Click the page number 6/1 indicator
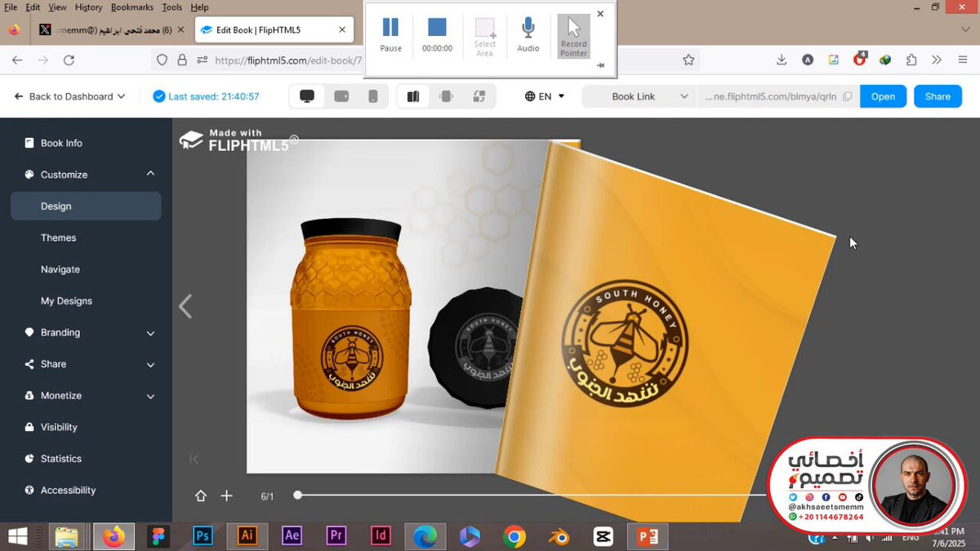This screenshot has width=980, height=551. point(267,496)
